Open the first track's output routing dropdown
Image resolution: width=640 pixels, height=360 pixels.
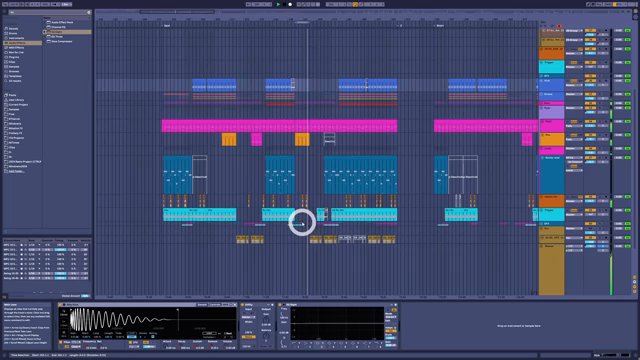tap(574, 31)
